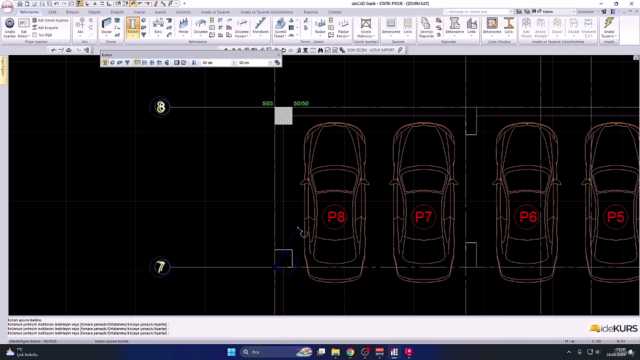Open Betonarme drawing creation in Çizim Oluştur
Viewport: 640px width, 360px height.
[492, 26]
